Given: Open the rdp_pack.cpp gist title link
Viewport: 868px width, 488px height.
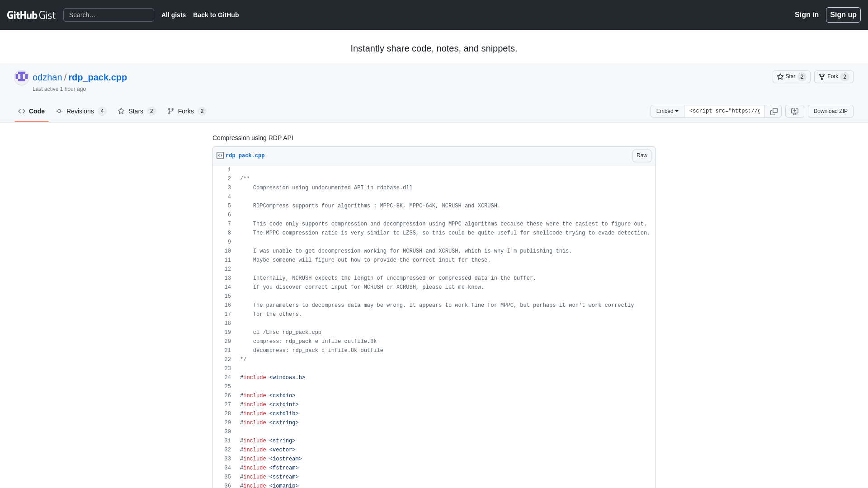Looking at the screenshot, I should pyautogui.click(x=98, y=77).
